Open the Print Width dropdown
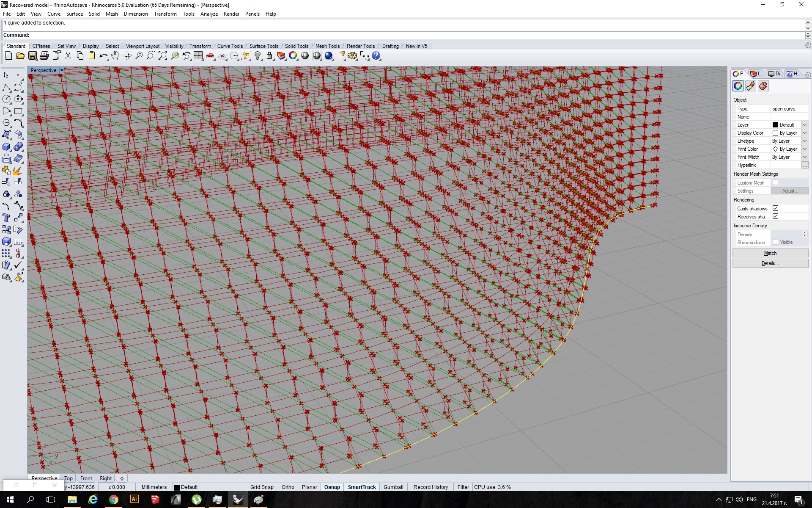 [805, 157]
